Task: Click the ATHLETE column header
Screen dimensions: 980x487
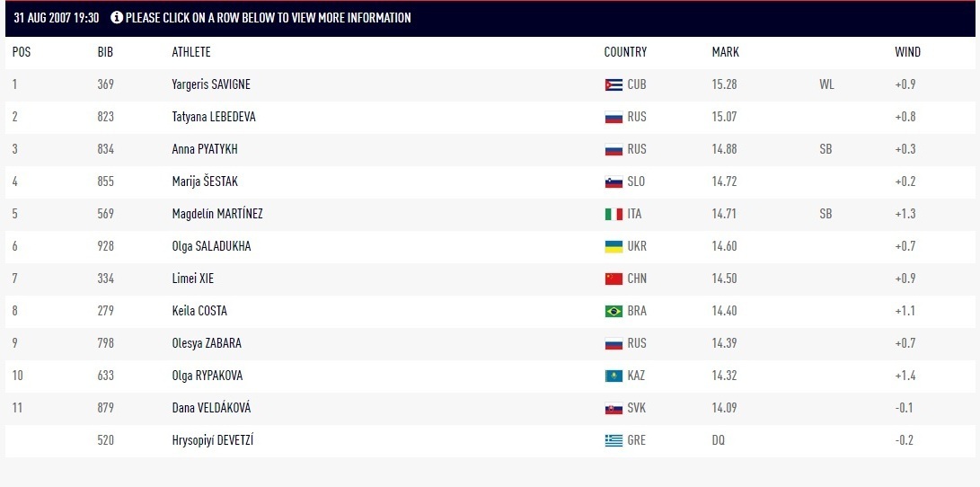Action: tap(191, 52)
